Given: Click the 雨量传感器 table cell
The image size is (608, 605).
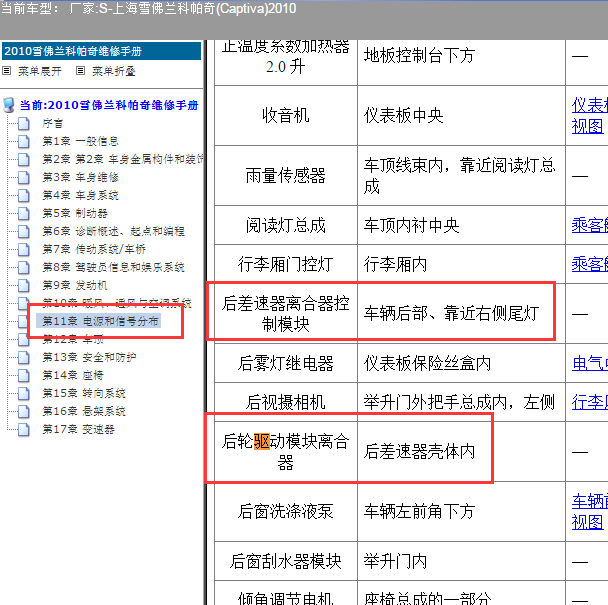Looking at the screenshot, I should coord(286,176).
